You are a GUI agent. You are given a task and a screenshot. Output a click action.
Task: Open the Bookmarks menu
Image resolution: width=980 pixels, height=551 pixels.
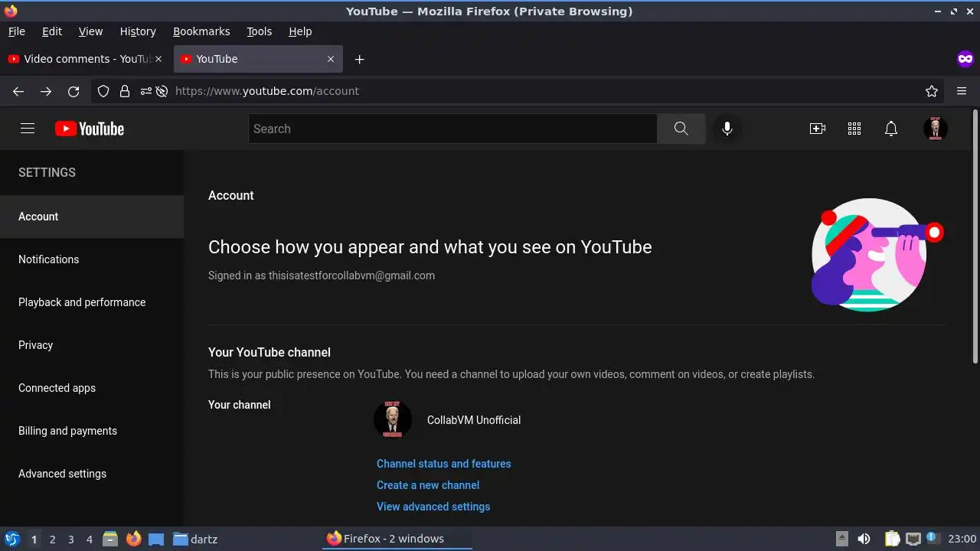coord(201,31)
